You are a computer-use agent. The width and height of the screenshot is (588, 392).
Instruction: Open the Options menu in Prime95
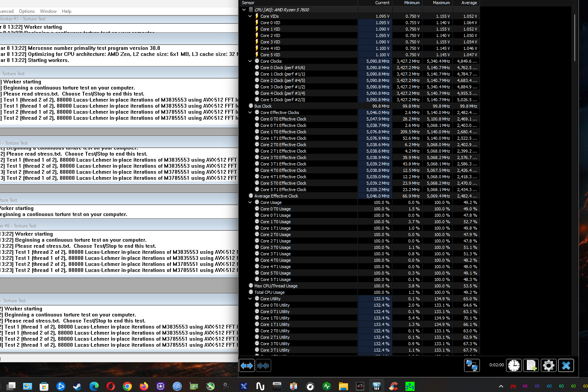click(x=27, y=11)
